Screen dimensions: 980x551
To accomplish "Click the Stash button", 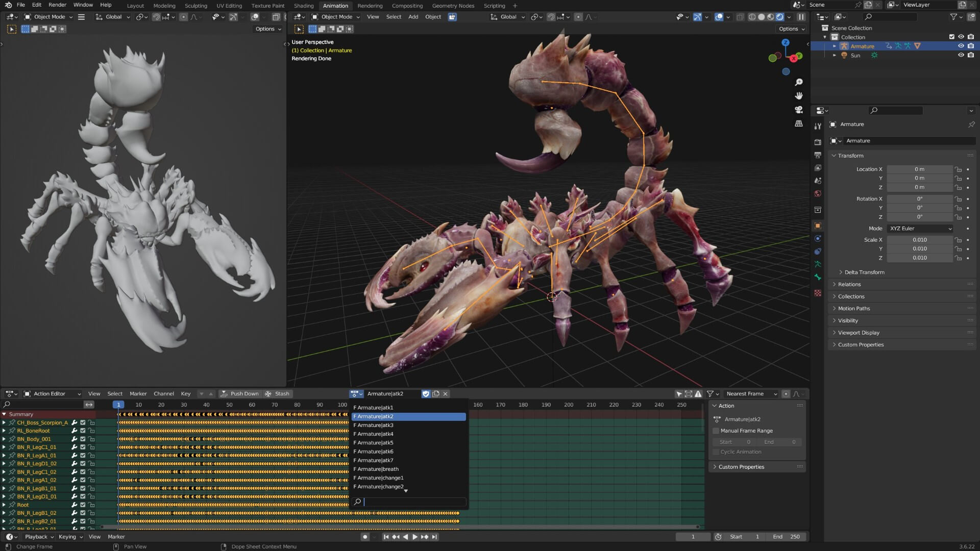I will pyautogui.click(x=277, y=394).
